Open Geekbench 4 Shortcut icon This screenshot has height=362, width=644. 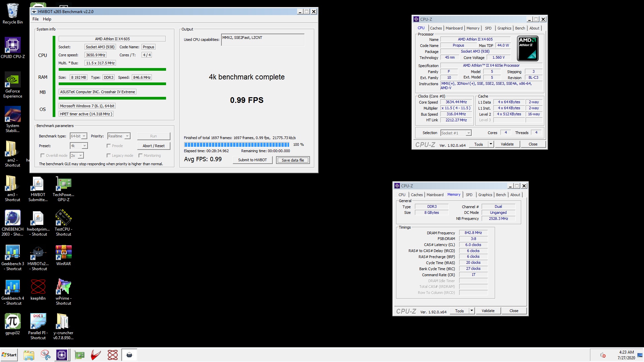click(12, 292)
